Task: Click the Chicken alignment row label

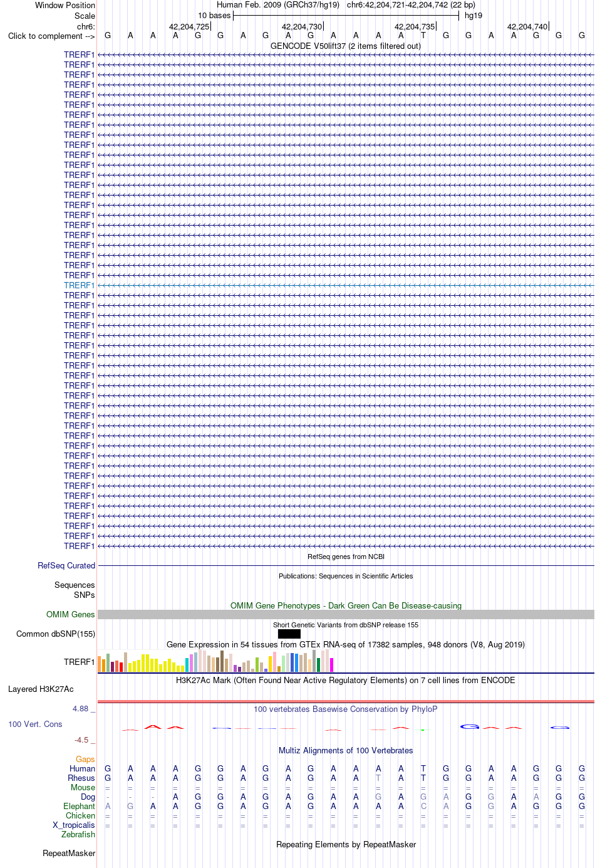Action: click(80, 816)
